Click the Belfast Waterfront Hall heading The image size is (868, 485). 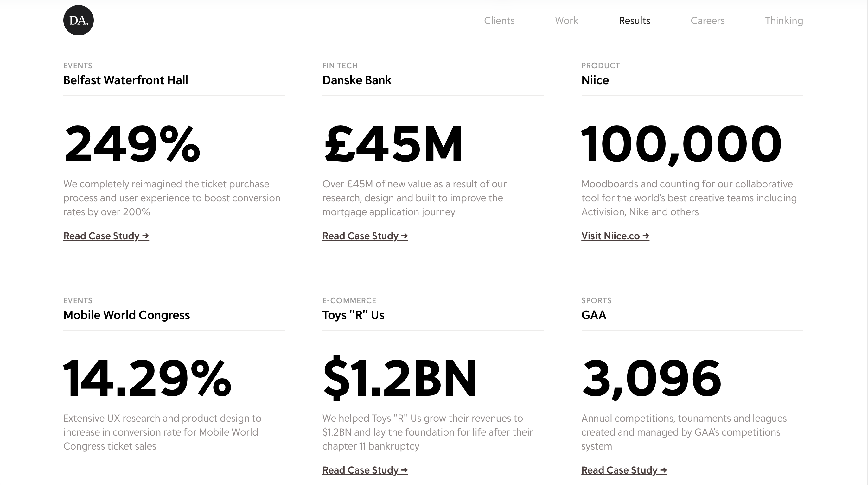click(126, 80)
